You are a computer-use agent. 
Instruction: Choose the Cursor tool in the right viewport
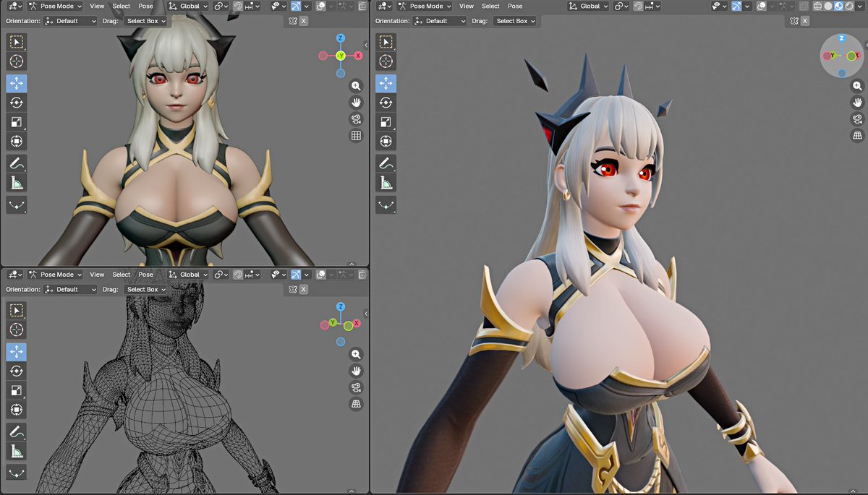(x=386, y=61)
